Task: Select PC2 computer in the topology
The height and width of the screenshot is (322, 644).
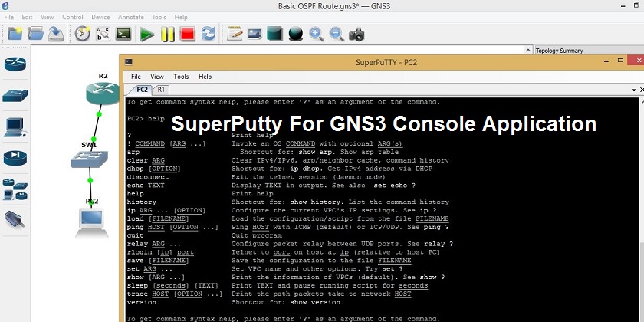Action: click(91, 222)
